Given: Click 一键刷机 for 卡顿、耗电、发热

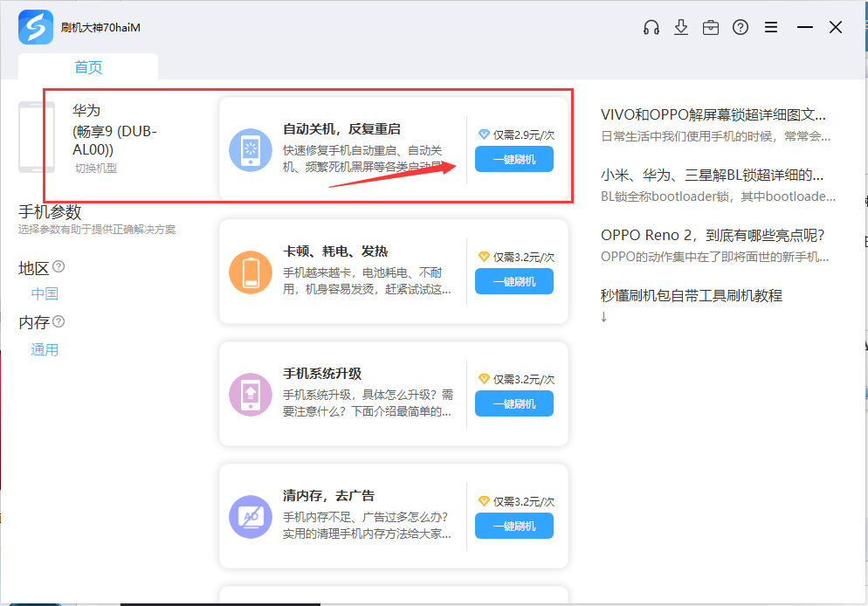Looking at the screenshot, I should pyautogui.click(x=514, y=282).
